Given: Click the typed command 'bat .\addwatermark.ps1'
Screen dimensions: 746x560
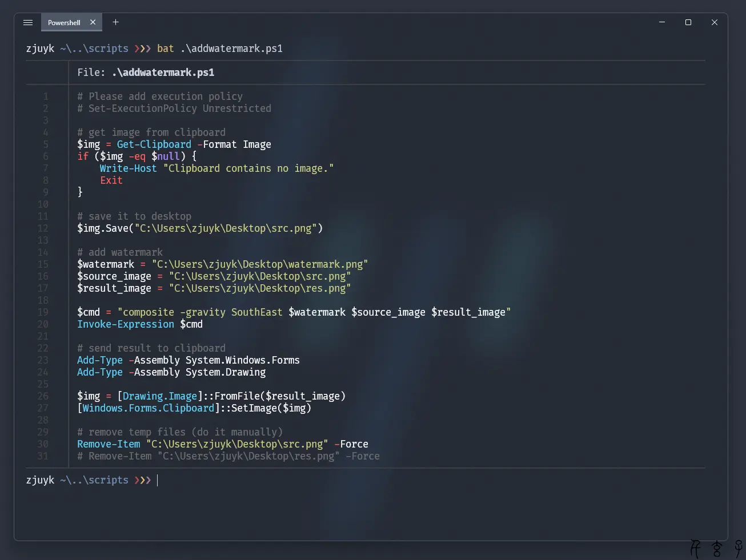Looking at the screenshot, I should pos(219,49).
